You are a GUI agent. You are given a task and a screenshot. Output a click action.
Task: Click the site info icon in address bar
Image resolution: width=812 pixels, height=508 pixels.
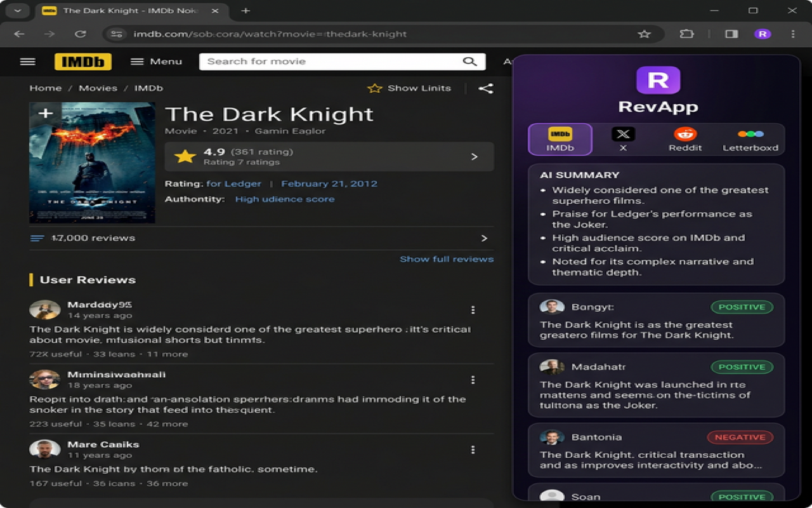(x=115, y=34)
